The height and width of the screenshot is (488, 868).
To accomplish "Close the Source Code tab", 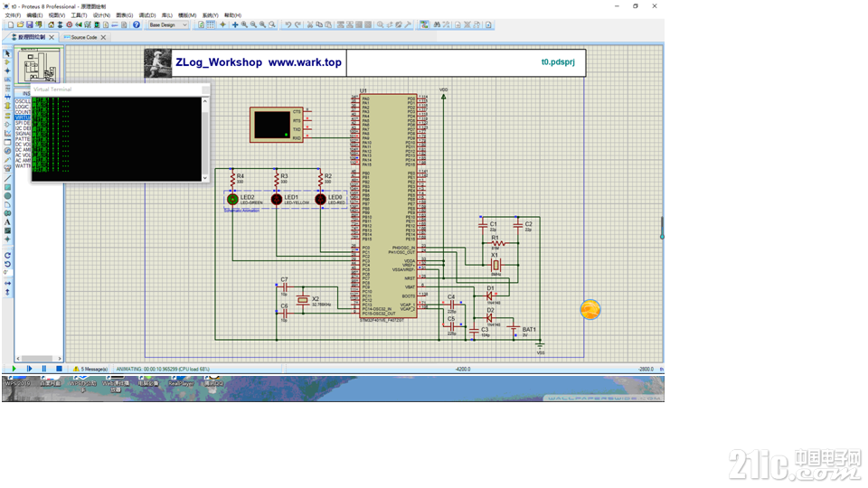I will 103,38.
